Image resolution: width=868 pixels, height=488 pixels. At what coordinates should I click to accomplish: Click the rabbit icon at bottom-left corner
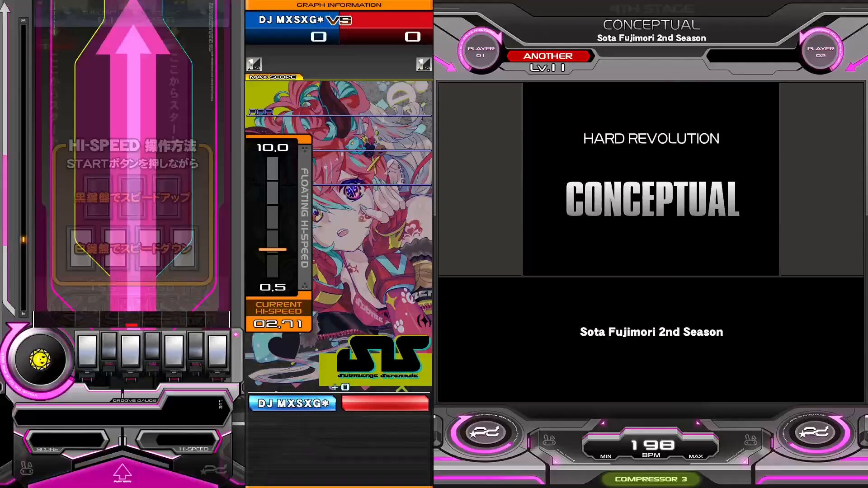point(27,468)
